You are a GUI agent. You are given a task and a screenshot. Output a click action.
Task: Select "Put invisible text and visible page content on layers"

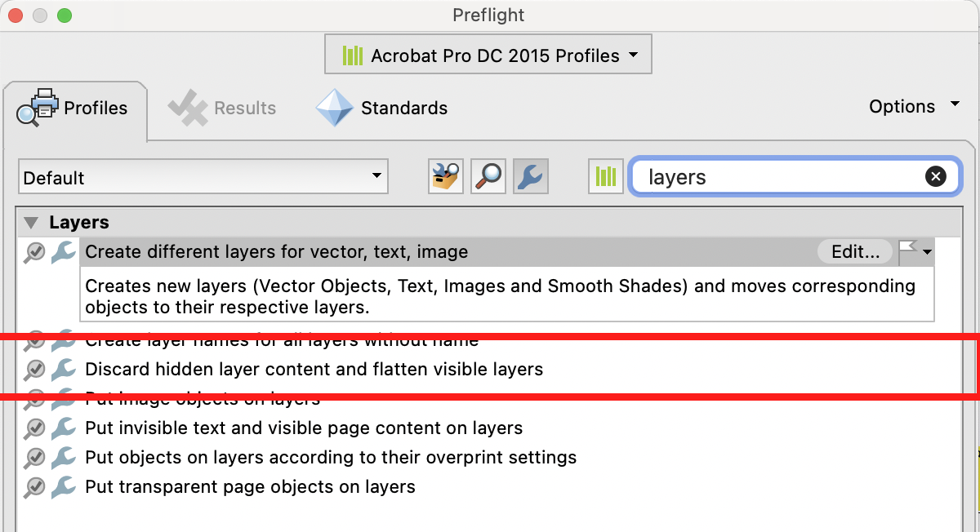coord(304,428)
